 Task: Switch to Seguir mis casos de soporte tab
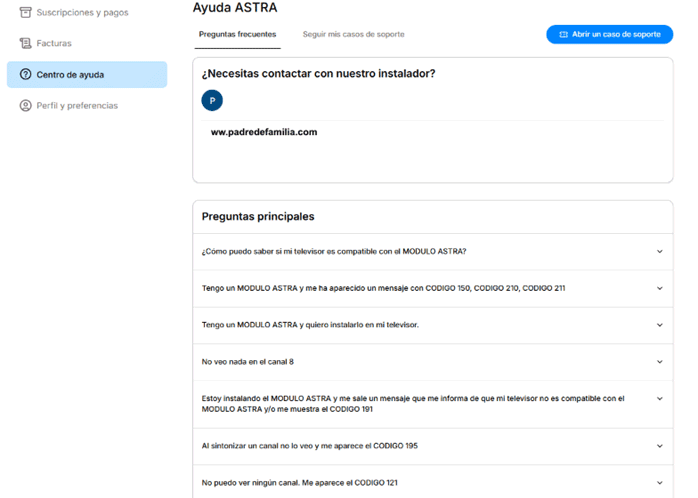[353, 35]
